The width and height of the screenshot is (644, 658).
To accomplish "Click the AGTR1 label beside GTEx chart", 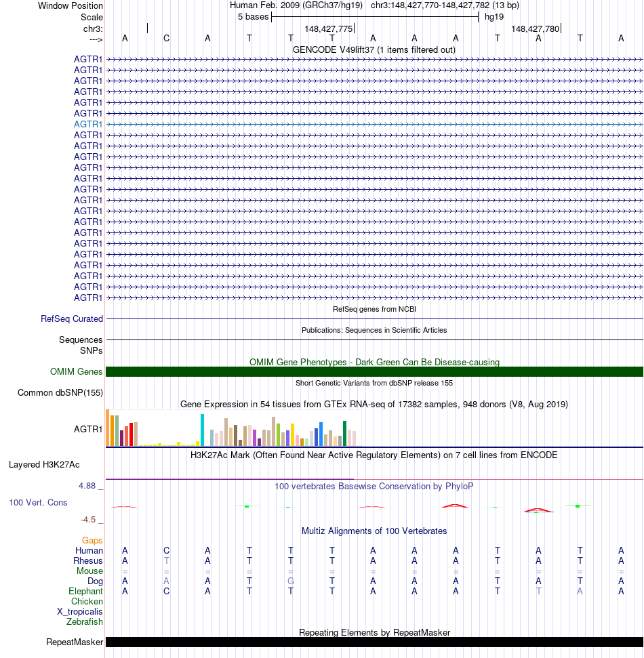I will tap(88, 430).
